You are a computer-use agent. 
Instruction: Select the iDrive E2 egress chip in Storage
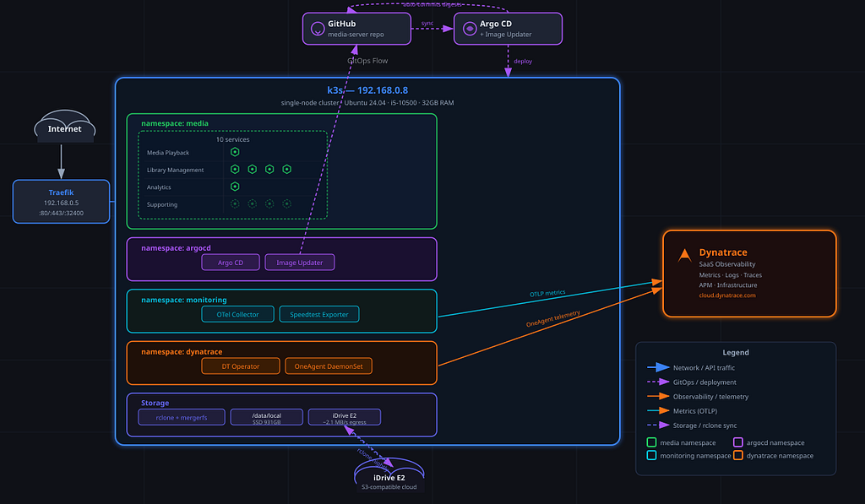[x=345, y=417]
